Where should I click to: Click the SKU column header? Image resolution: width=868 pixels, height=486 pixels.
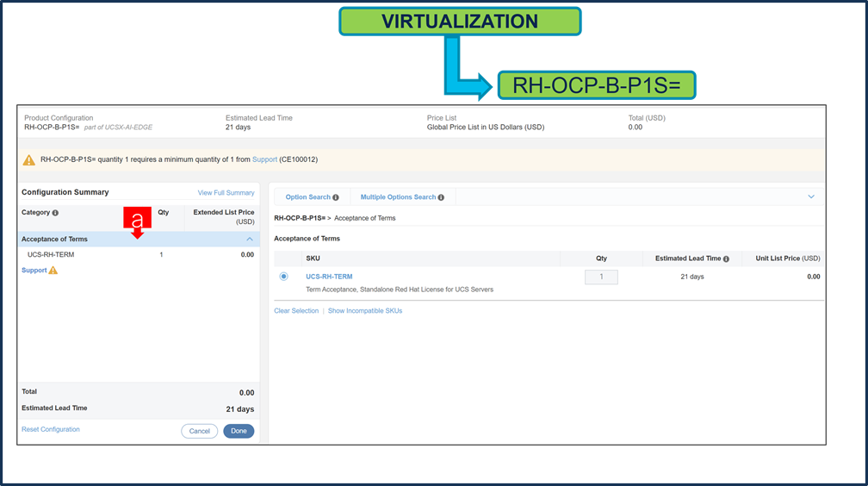click(x=313, y=259)
